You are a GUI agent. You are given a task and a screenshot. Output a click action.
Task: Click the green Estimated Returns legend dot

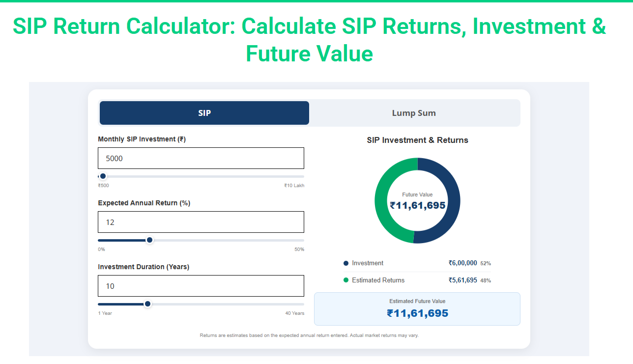pos(346,280)
